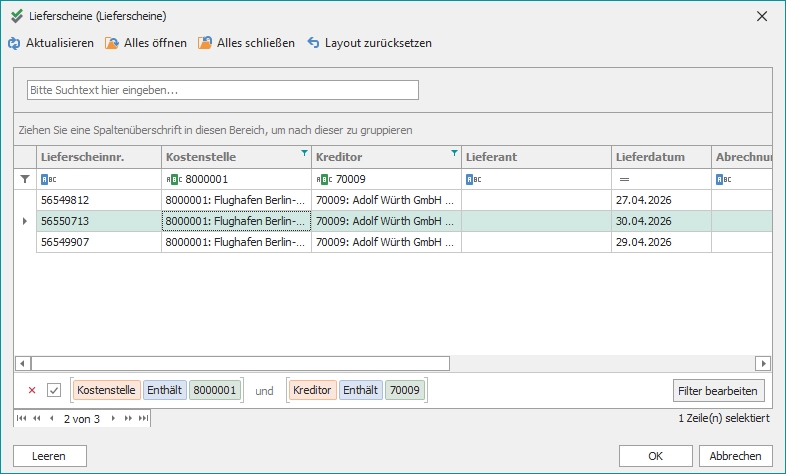Go to previous record navigator button
The width and height of the screenshot is (786, 474).
pos(51,418)
